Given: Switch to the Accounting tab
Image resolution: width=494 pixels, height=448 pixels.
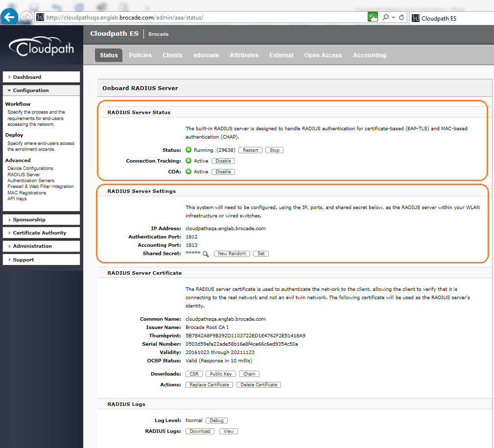Looking at the screenshot, I should point(369,55).
